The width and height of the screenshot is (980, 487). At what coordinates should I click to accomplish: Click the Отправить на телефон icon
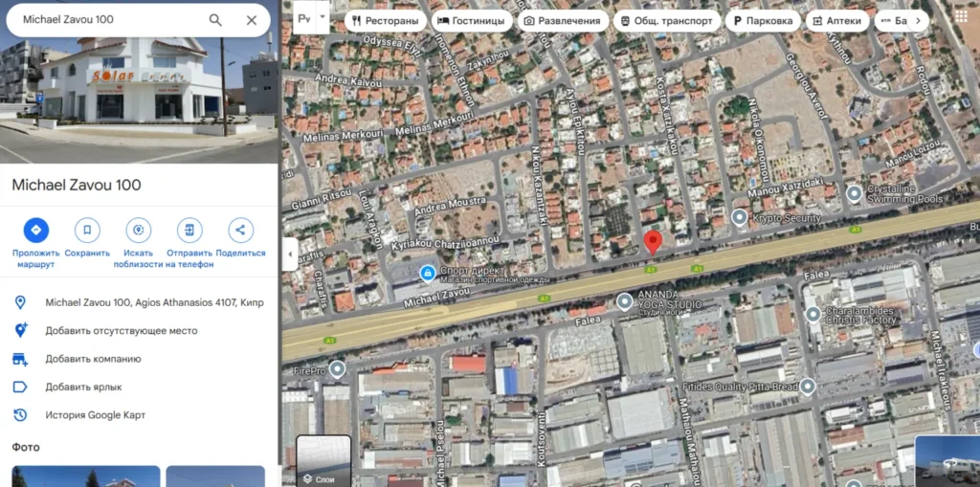click(x=189, y=230)
